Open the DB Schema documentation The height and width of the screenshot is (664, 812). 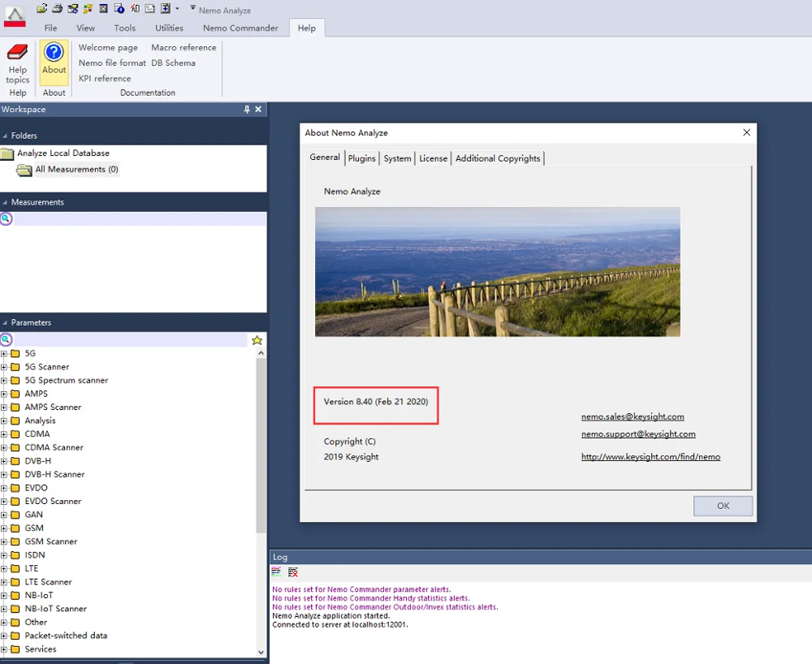pos(174,63)
